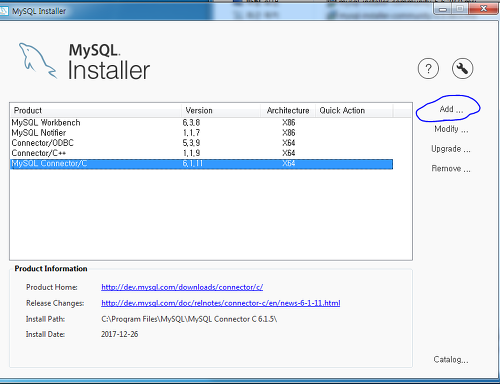500x384 pixels.
Task: Click version 5.3.9 of Connector/ODBC
Action: (191, 143)
